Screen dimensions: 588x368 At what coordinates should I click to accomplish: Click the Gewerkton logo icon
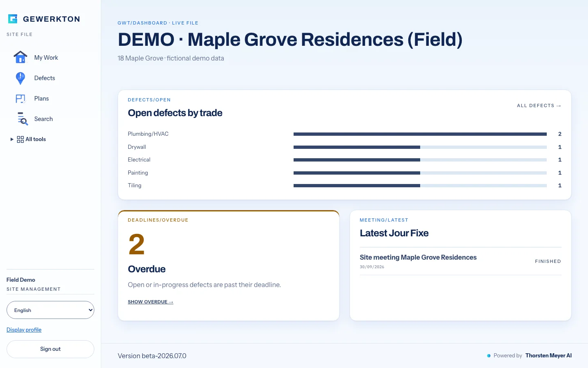point(13,19)
